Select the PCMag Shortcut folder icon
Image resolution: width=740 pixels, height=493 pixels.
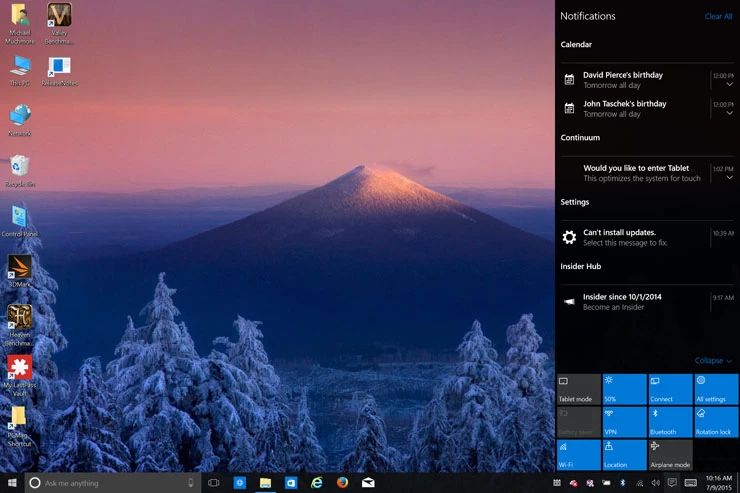[19, 426]
